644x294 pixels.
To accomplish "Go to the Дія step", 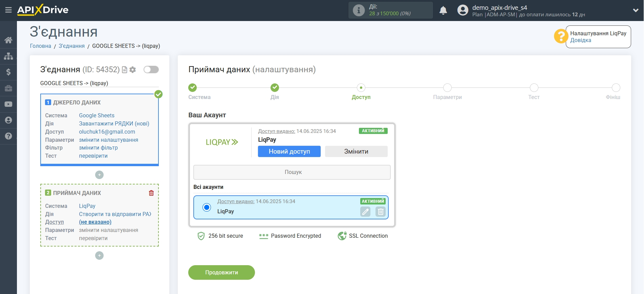I will (275, 87).
